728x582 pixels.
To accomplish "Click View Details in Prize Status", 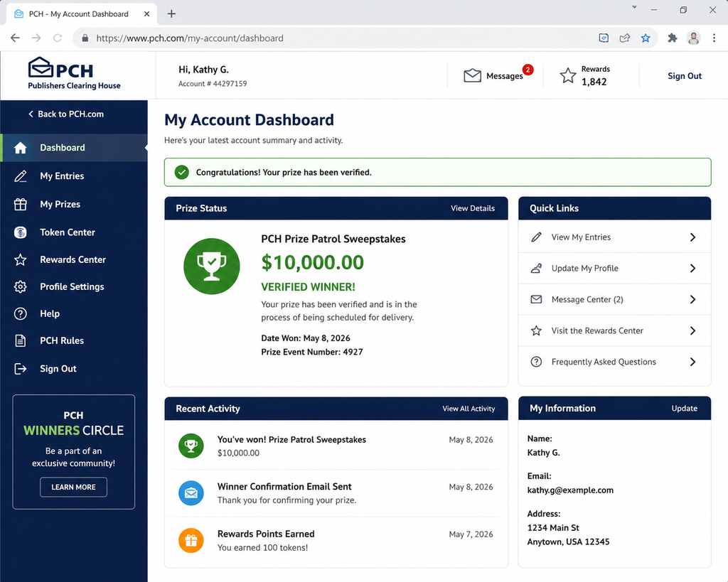I will pyautogui.click(x=473, y=208).
